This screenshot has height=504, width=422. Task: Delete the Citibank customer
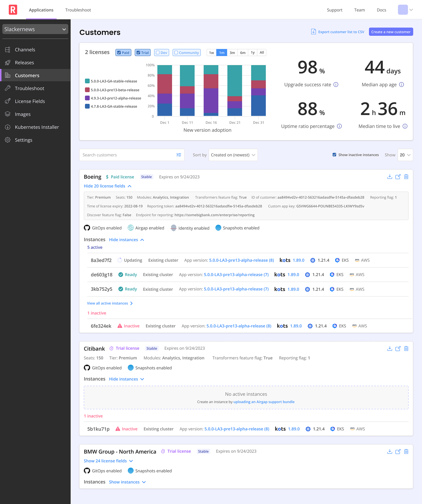pyautogui.click(x=406, y=348)
